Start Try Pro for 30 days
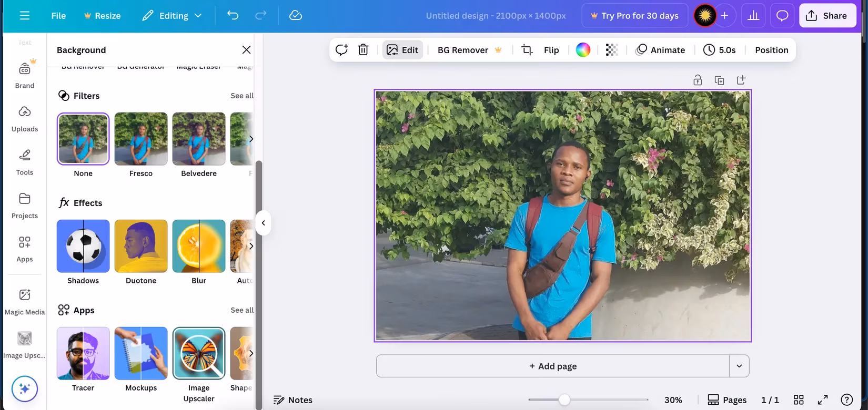The image size is (868, 410). point(635,16)
